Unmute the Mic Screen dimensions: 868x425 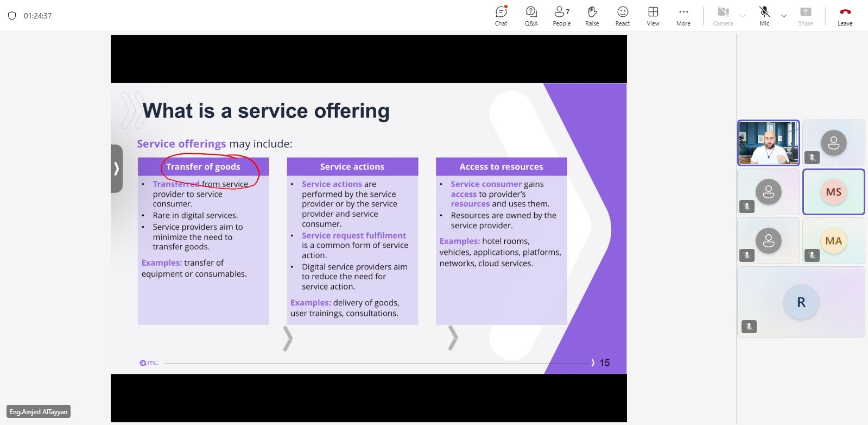[x=764, y=16]
